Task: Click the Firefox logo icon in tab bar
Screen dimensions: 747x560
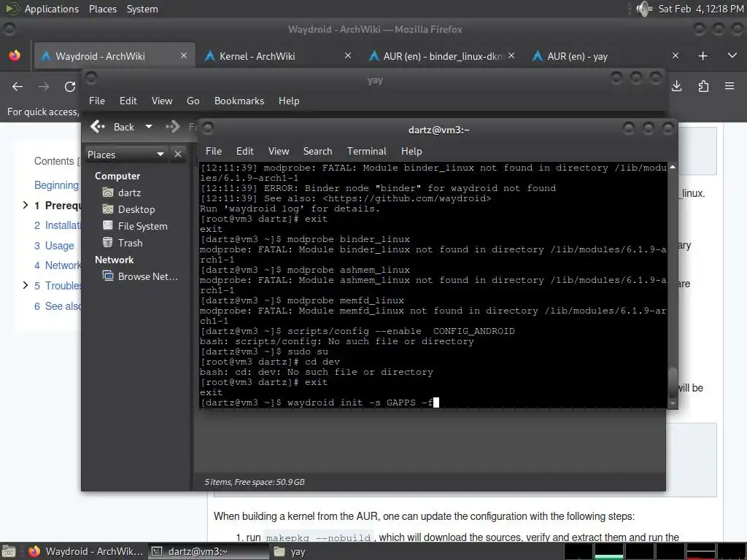Action: tap(15, 55)
